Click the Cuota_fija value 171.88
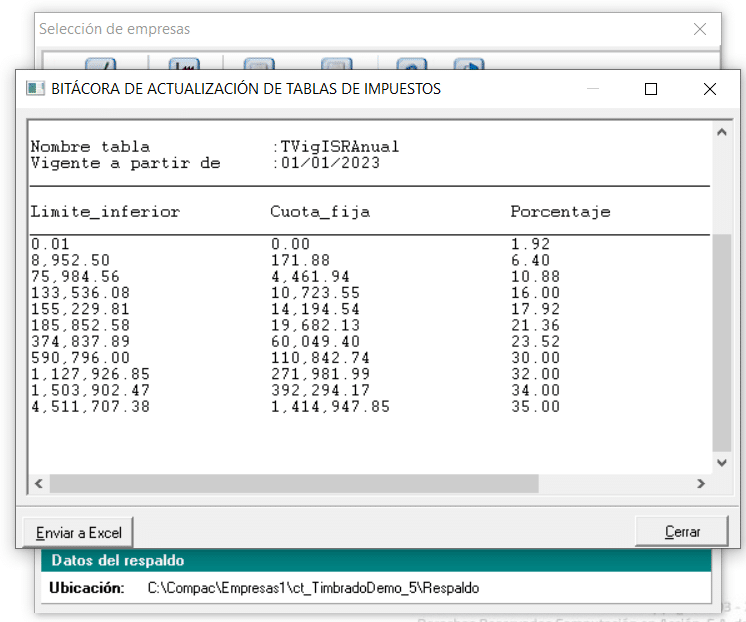Viewport: 746px width, 622px height. coord(300,260)
